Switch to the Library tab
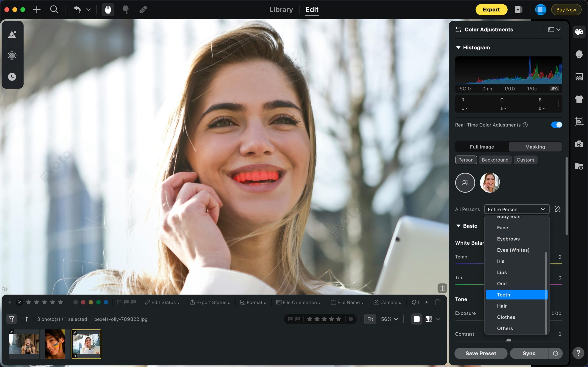The image size is (588, 367). click(x=281, y=10)
